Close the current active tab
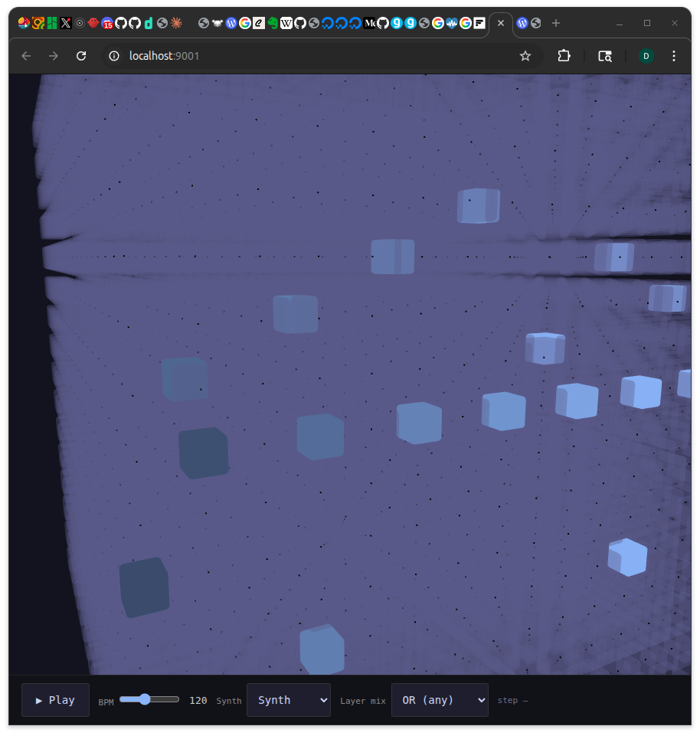Viewport: 700px width, 736px height. pyautogui.click(x=501, y=23)
